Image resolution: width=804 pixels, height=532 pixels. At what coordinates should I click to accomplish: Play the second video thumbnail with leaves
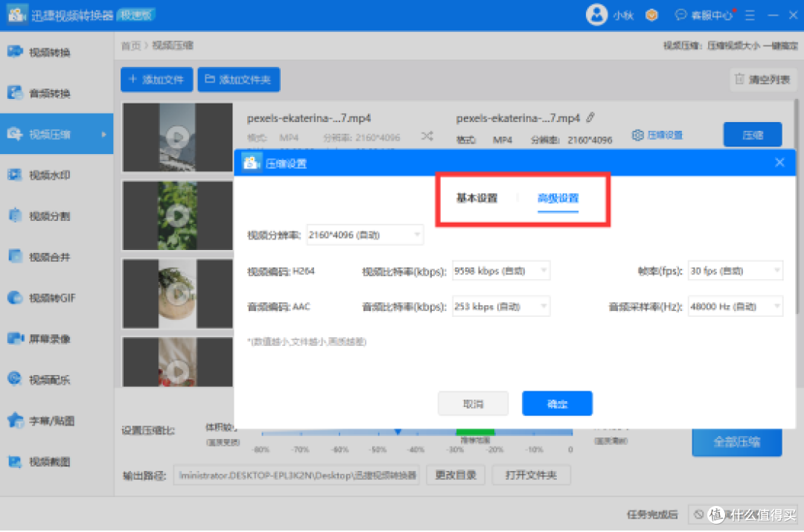tap(177, 216)
